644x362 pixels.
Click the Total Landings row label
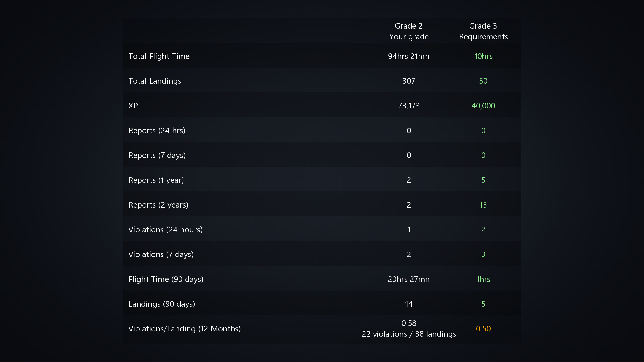pyautogui.click(x=155, y=81)
